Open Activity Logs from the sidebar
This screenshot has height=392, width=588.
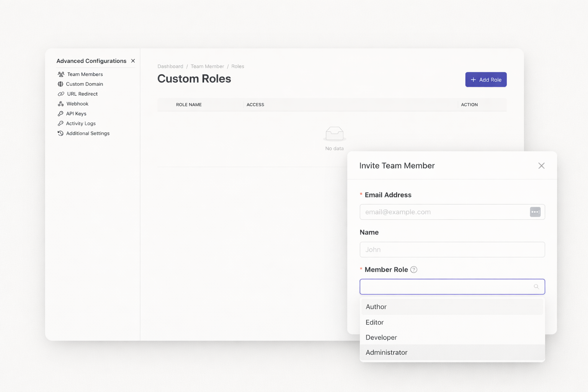(81, 124)
